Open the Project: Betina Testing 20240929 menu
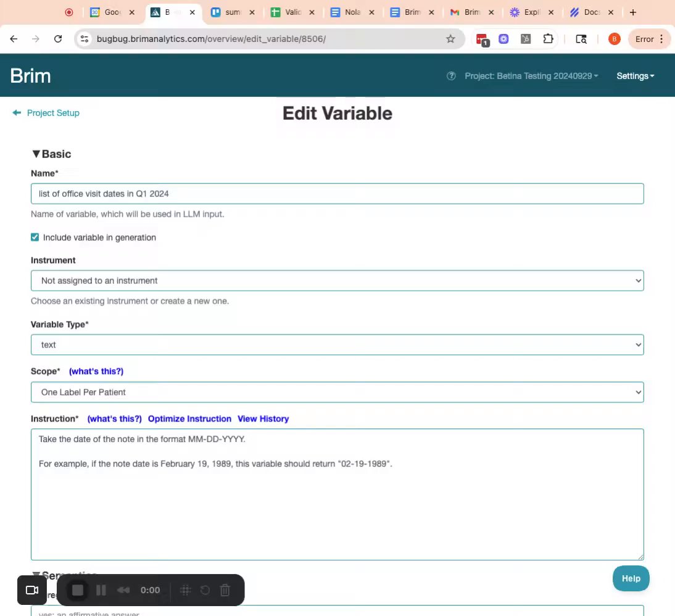Image resolution: width=675 pixels, height=616 pixels. click(x=531, y=76)
